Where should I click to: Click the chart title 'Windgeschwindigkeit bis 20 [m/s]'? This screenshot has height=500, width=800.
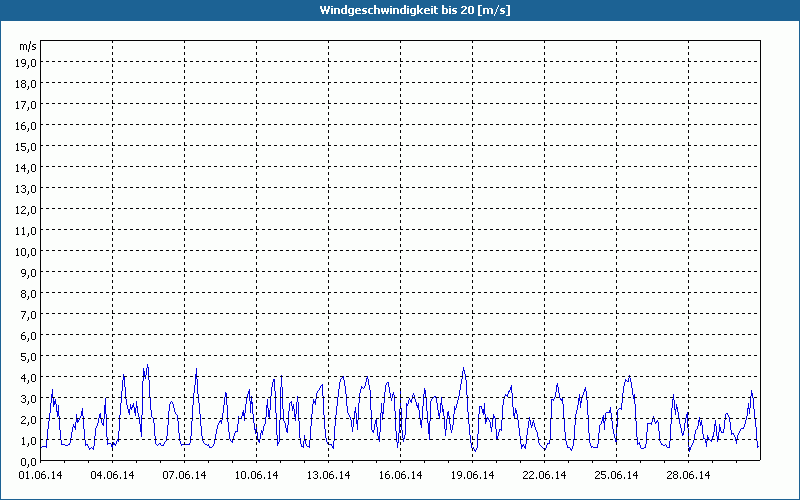[415, 10]
